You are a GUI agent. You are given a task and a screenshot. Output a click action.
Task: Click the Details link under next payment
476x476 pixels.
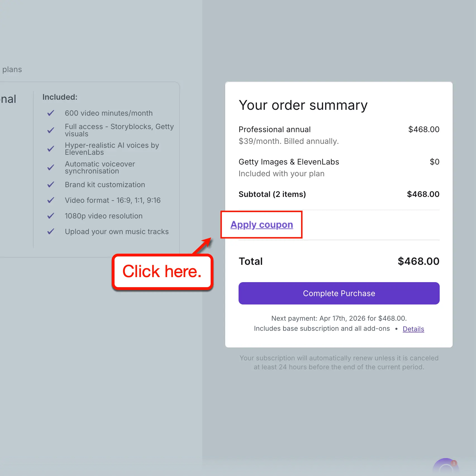[x=413, y=329]
